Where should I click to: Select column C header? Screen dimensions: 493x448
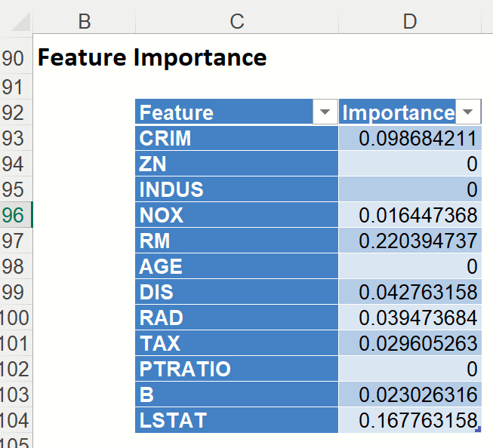coord(237,22)
